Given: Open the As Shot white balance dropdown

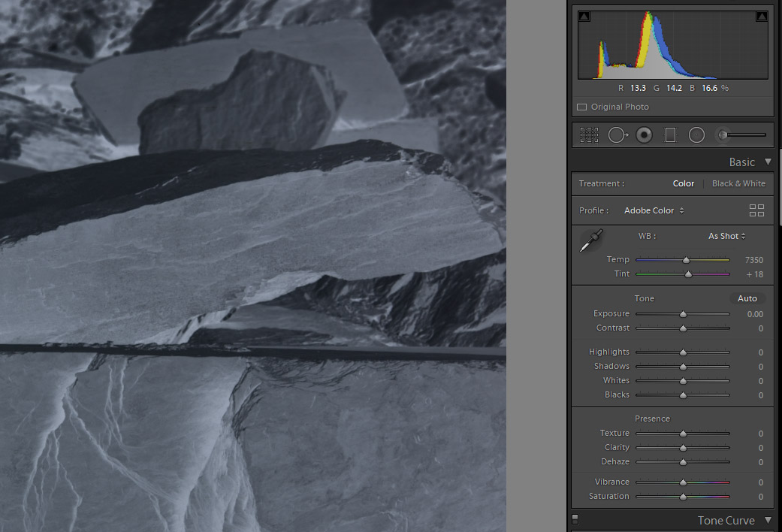Looking at the screenshot, I should tap(726, 236).
